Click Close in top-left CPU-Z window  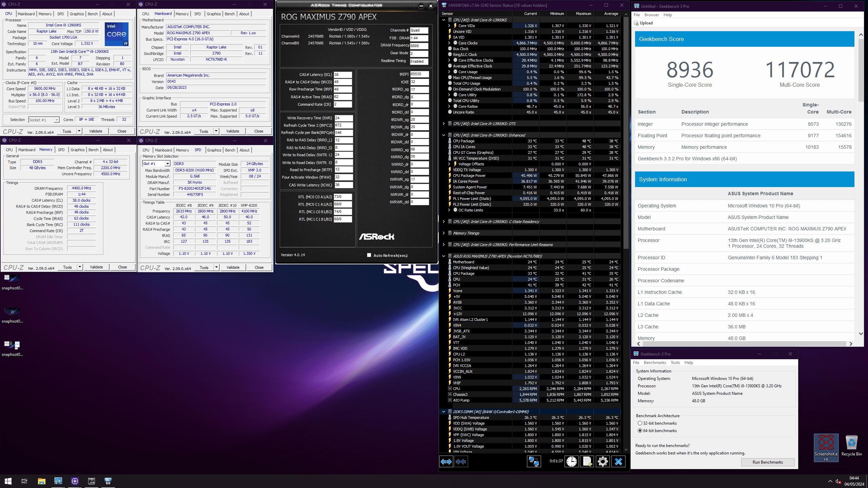(122, 131)
